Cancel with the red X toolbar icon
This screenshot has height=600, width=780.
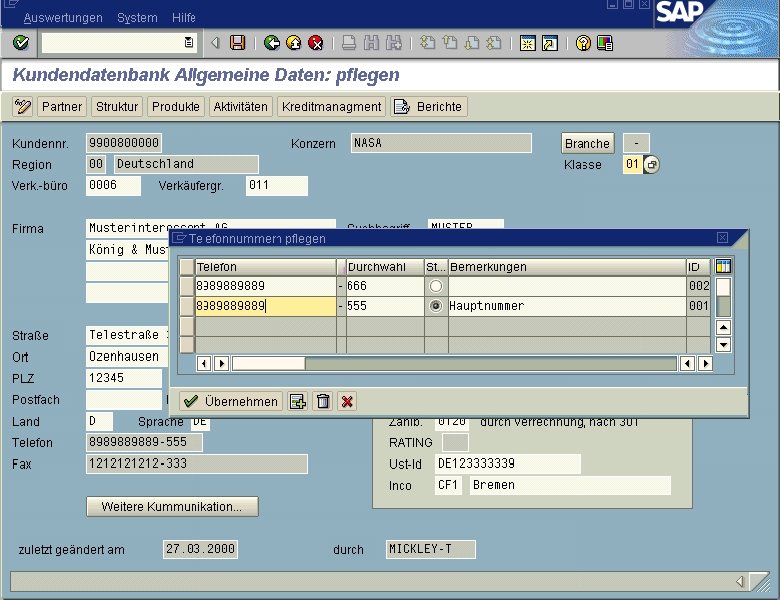315,43
